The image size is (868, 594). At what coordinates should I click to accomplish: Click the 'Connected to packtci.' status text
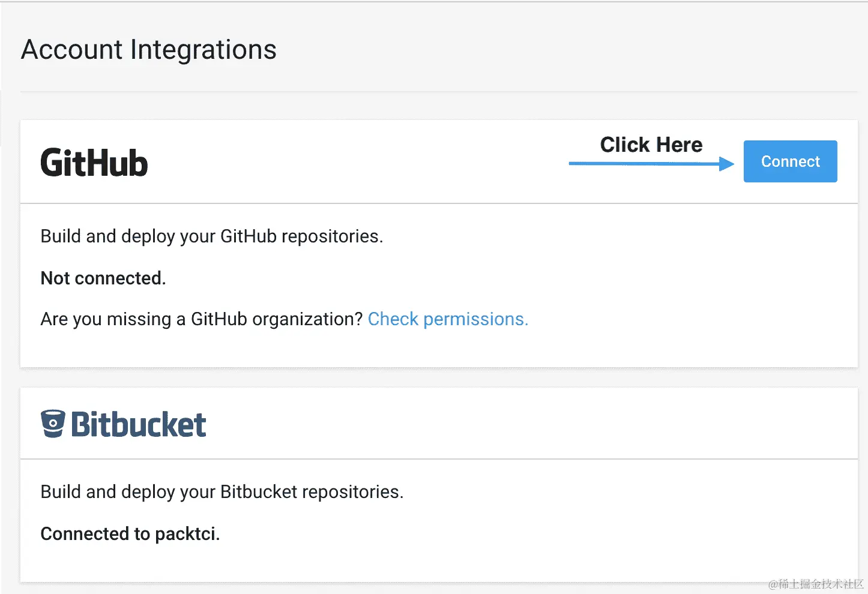pos(130,534)
